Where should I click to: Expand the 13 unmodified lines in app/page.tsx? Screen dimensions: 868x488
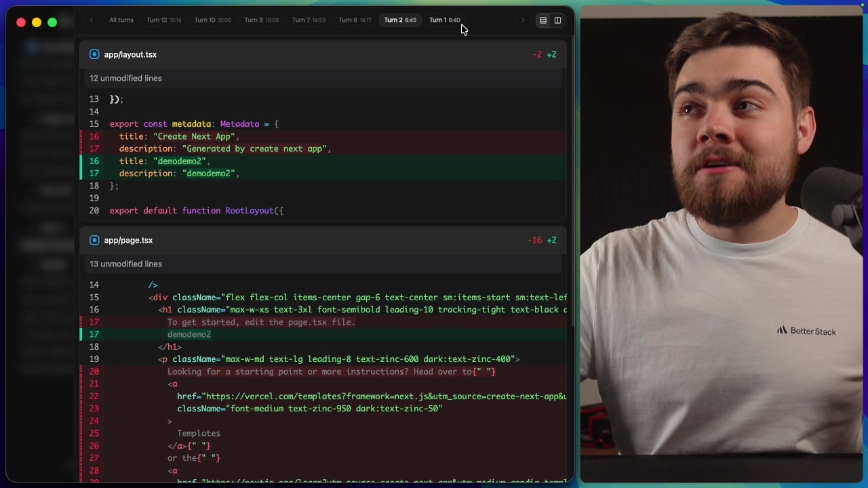(125, 264)
